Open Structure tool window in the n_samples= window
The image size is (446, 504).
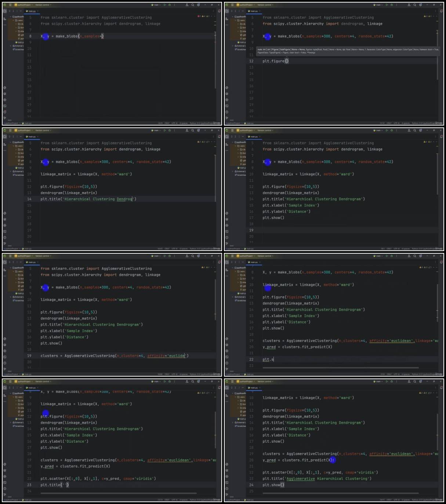(x=5, y=18)
